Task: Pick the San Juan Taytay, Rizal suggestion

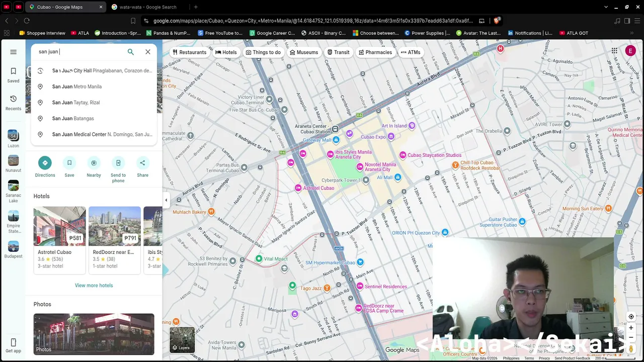Action: pyautogui.click(x=94, y=103)
